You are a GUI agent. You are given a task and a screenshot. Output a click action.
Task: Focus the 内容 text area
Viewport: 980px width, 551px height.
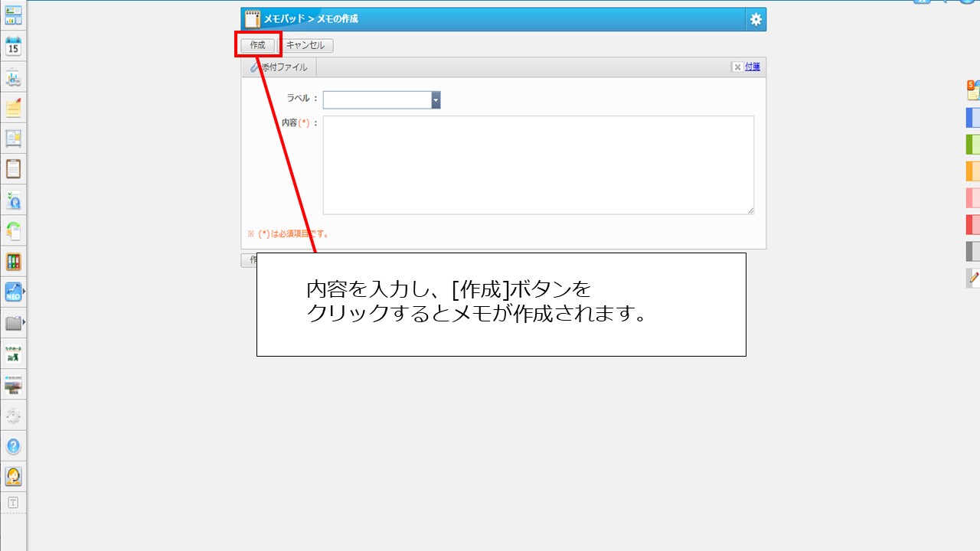click(x=538, y=165)
